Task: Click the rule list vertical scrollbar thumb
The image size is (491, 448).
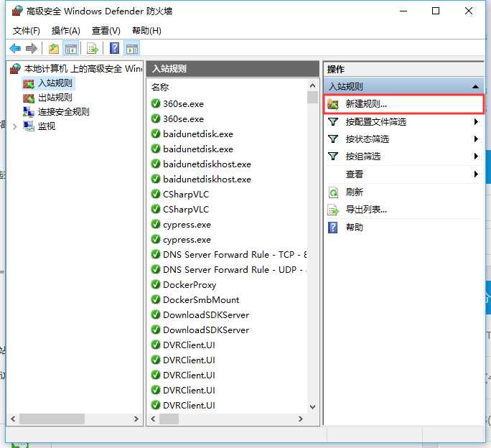Action: point(312,97)
